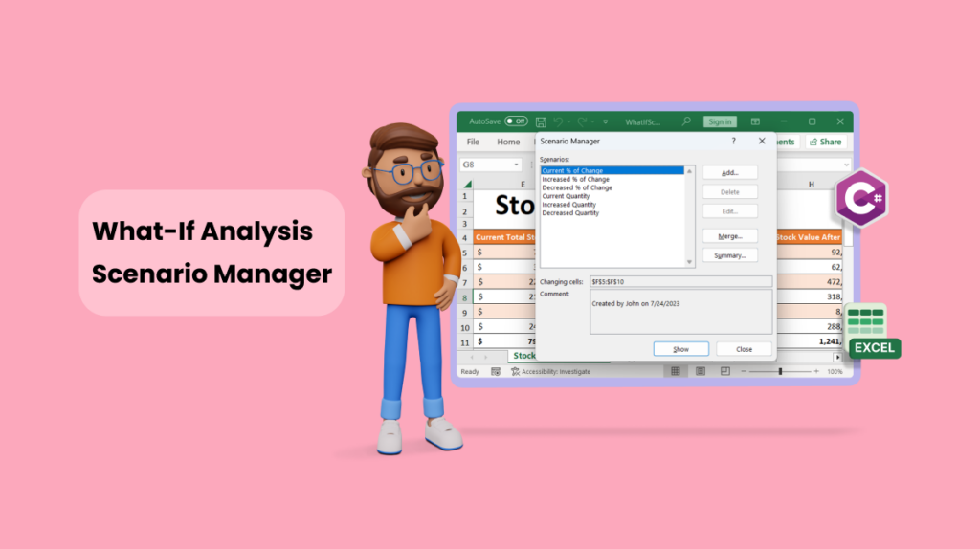Select 'Increased Quantity' scenario
The width and height of the screenshot is (980, 549).
pyautogui.click(x=612, y=205)
